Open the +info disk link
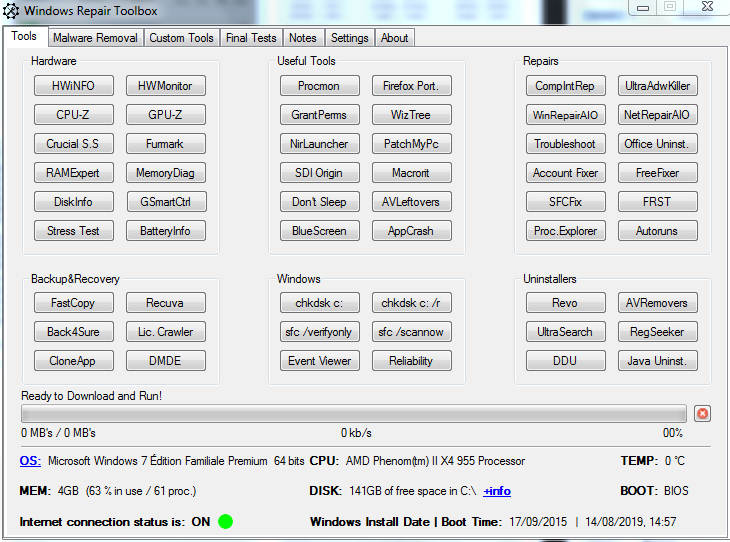Image resolution: width=730 pixels, height=542 pixels. 497,491
